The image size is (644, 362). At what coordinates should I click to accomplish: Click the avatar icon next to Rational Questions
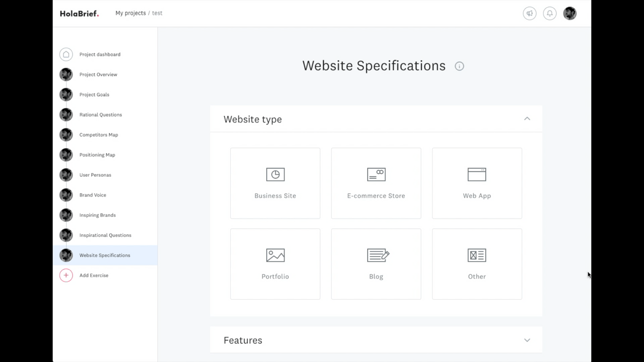point(66,114)
